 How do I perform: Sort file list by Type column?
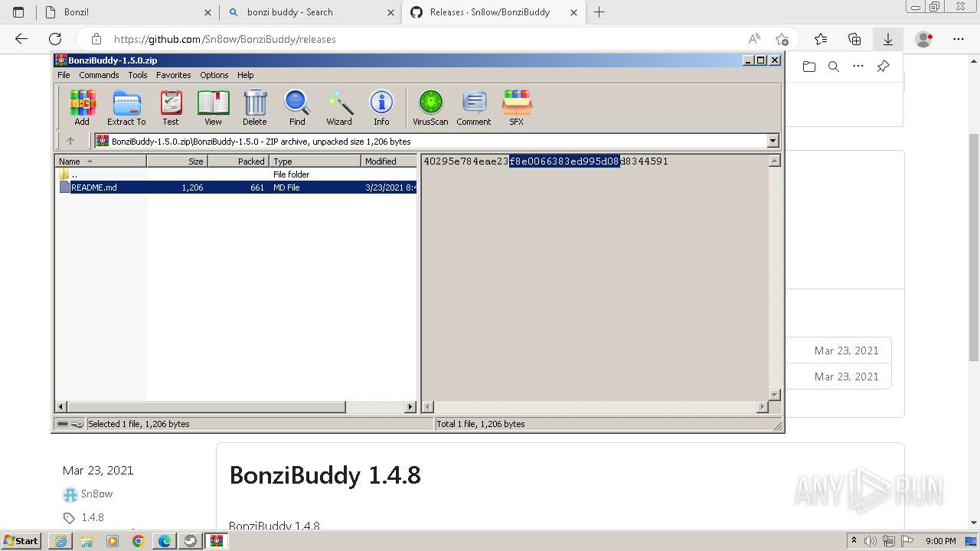click(315, 161)
